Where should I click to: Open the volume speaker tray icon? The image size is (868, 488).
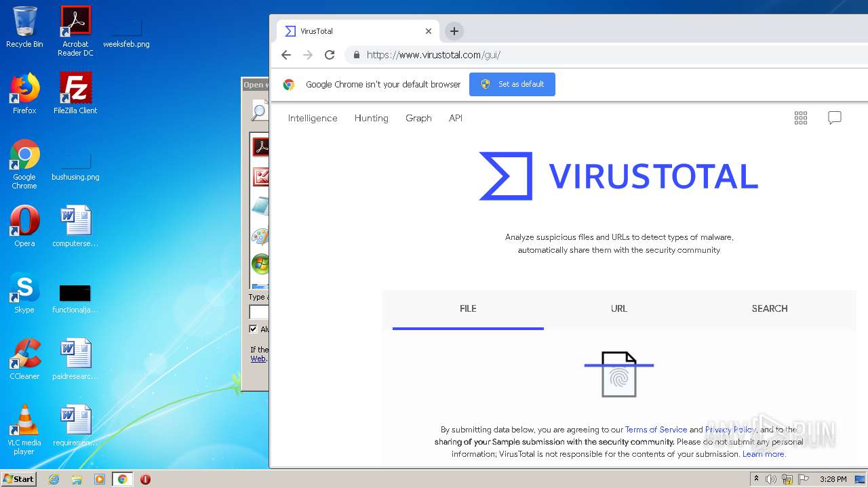[x=771, y=479]
